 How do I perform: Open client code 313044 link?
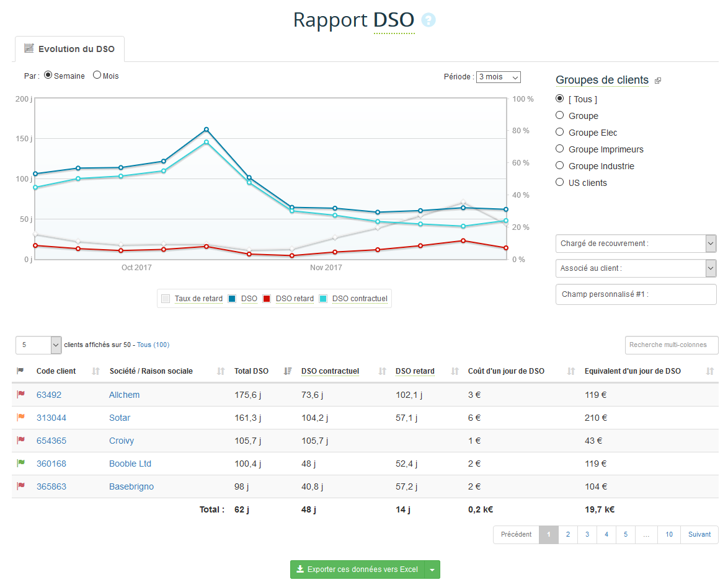point(51,418)
